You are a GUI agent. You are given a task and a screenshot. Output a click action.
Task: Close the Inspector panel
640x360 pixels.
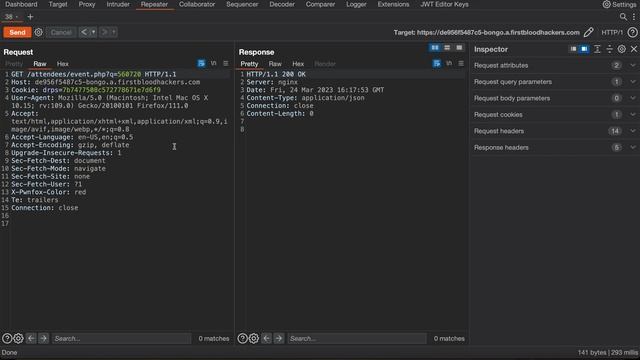(634, 49)
